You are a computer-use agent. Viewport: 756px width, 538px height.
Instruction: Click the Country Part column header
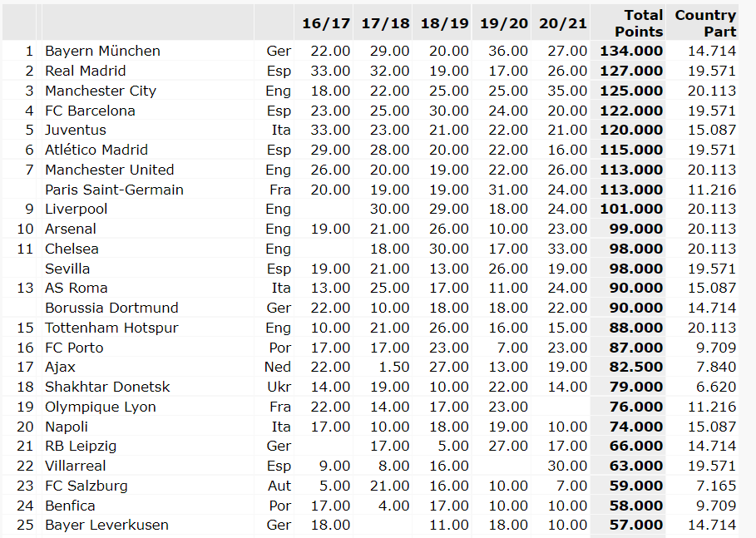click(705, 23)
